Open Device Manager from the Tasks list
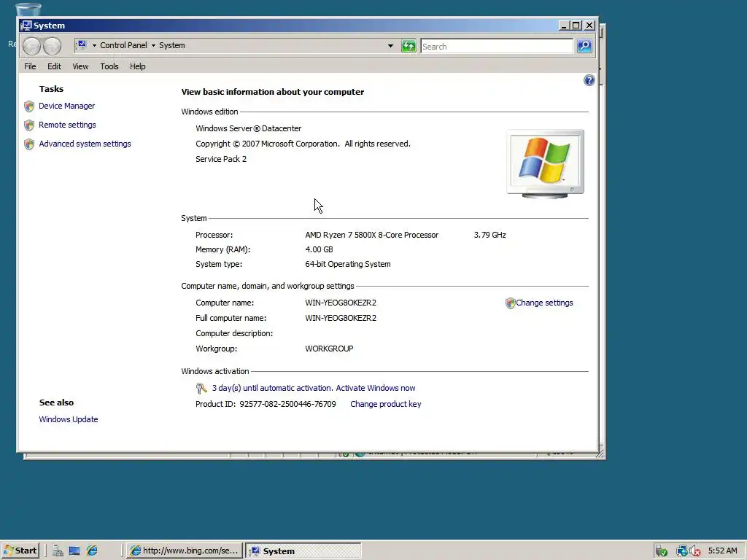 (x=66, y=106)
